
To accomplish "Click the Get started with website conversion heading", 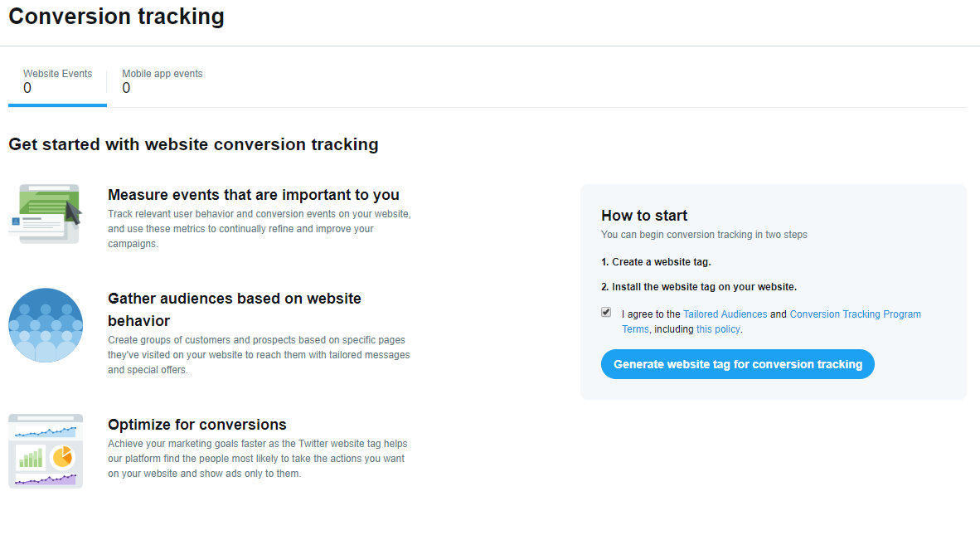I will [x=193, y=144].
